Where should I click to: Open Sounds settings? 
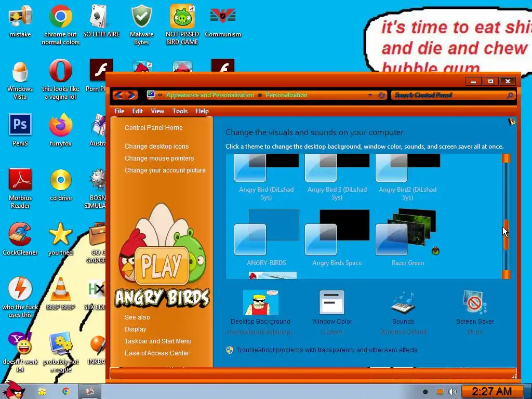(x=403, y=312)
